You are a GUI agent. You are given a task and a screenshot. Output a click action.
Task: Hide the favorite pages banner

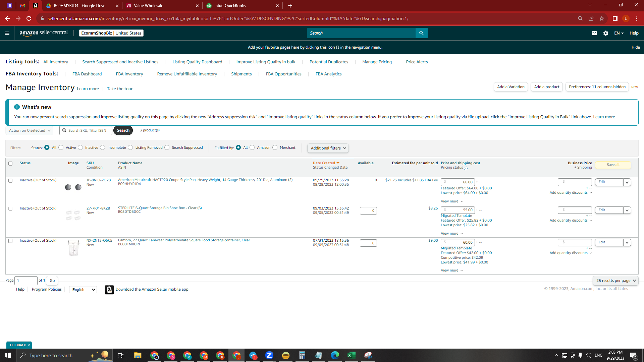point(636,47)
